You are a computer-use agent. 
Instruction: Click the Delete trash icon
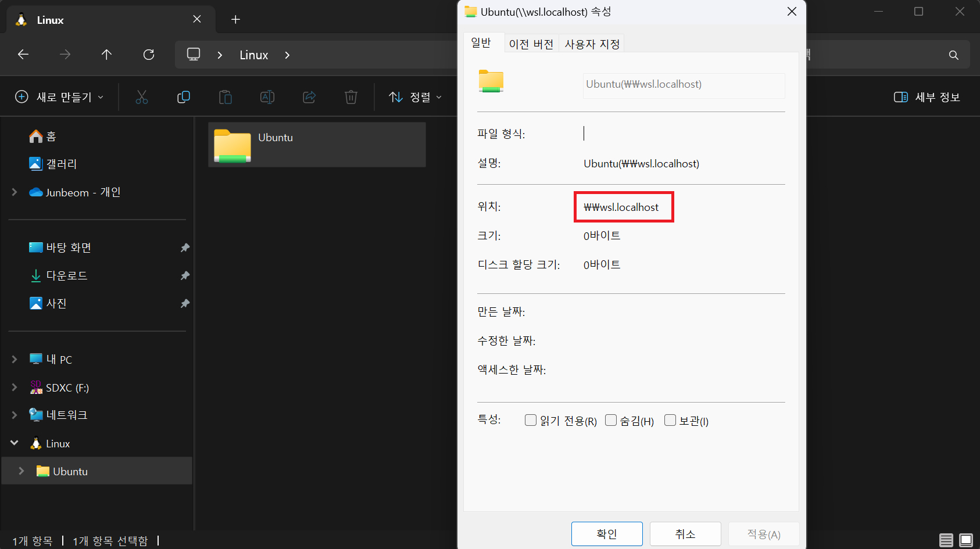pos(351,97)
